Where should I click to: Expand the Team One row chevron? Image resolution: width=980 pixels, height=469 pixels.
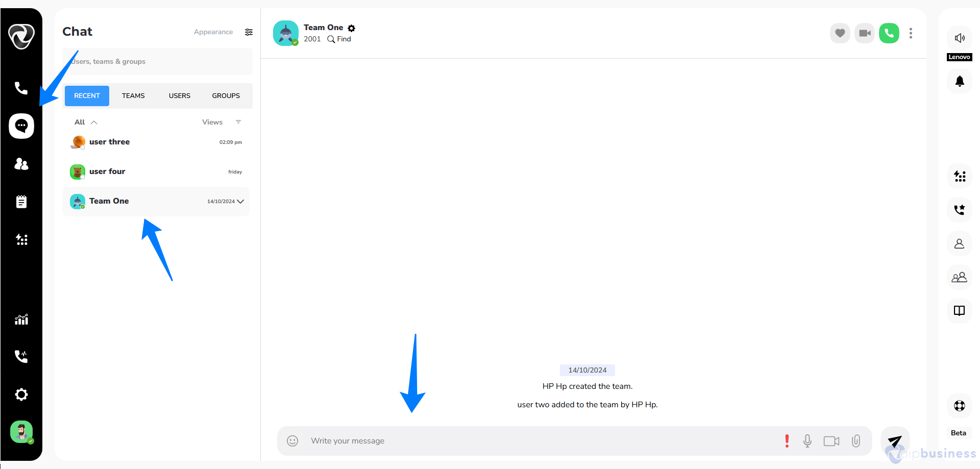(240, 202)
